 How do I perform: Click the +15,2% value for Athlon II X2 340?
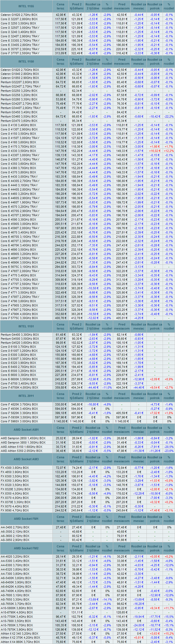169,634
